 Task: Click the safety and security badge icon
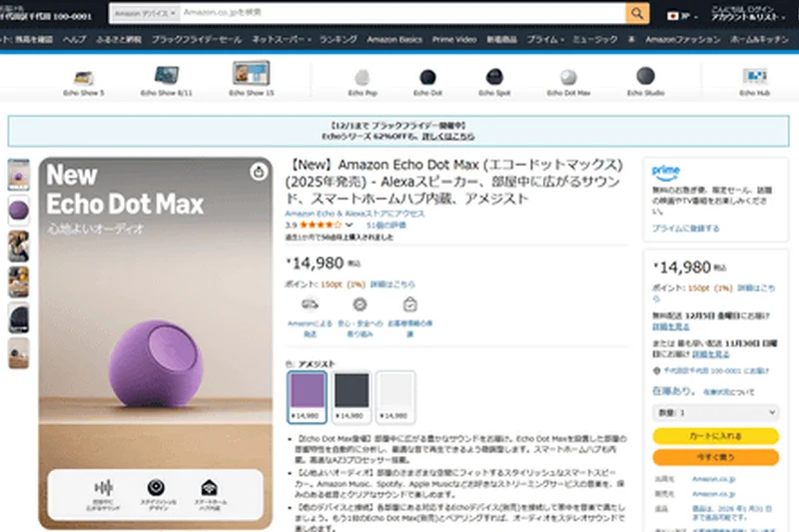click(x=360, y=304)
